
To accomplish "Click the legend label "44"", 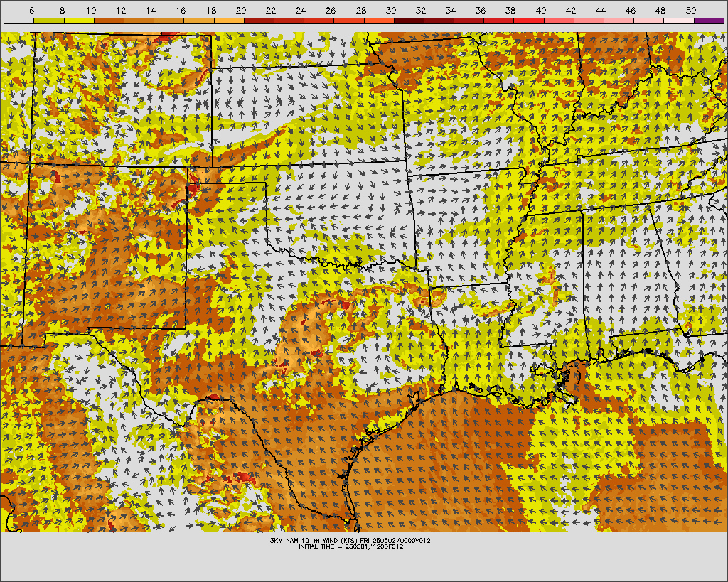I will (600, 10).
